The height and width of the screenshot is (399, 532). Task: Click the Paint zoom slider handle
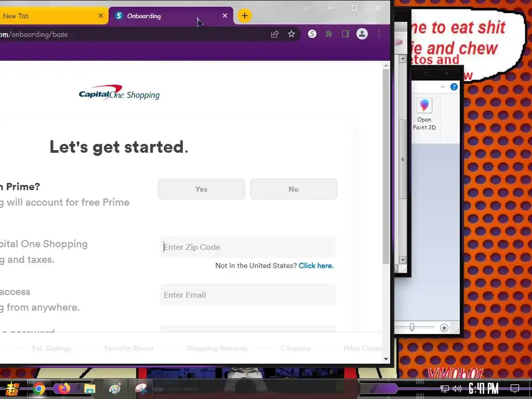point(412,327)
